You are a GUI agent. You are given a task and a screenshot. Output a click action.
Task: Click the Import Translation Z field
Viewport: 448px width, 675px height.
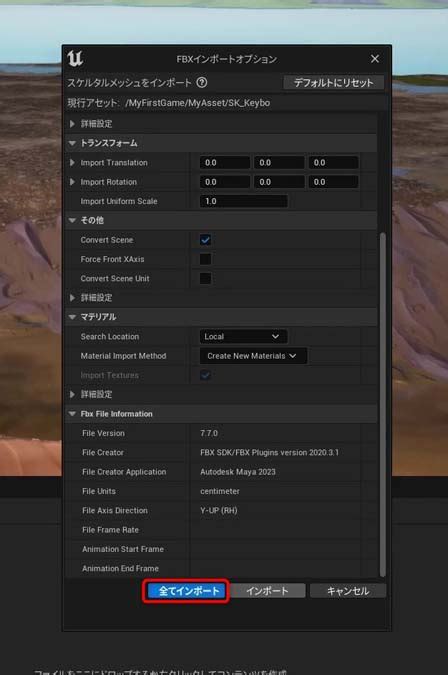333,163
